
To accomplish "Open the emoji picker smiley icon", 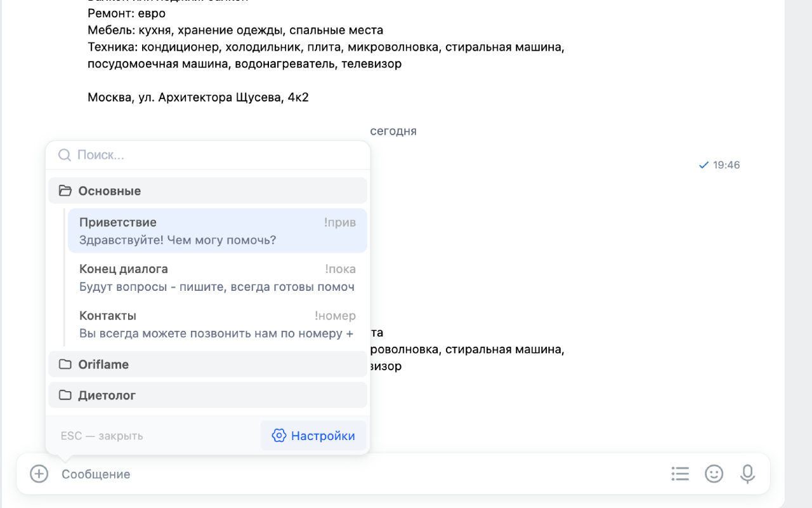I will tap(714, 474).
